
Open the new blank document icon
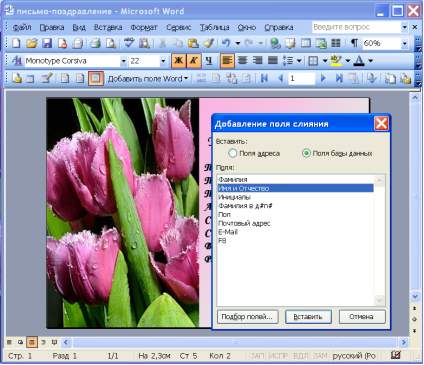(16, 43)
